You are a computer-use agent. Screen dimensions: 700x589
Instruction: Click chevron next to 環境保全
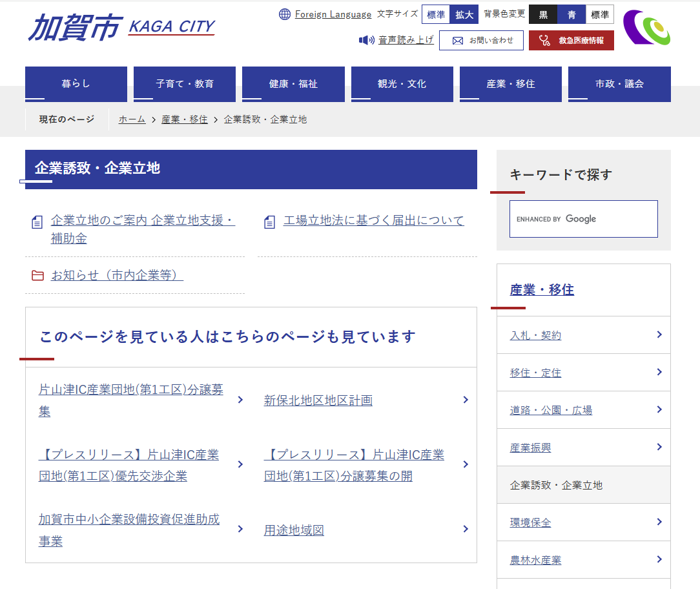(x=659, y=522)
